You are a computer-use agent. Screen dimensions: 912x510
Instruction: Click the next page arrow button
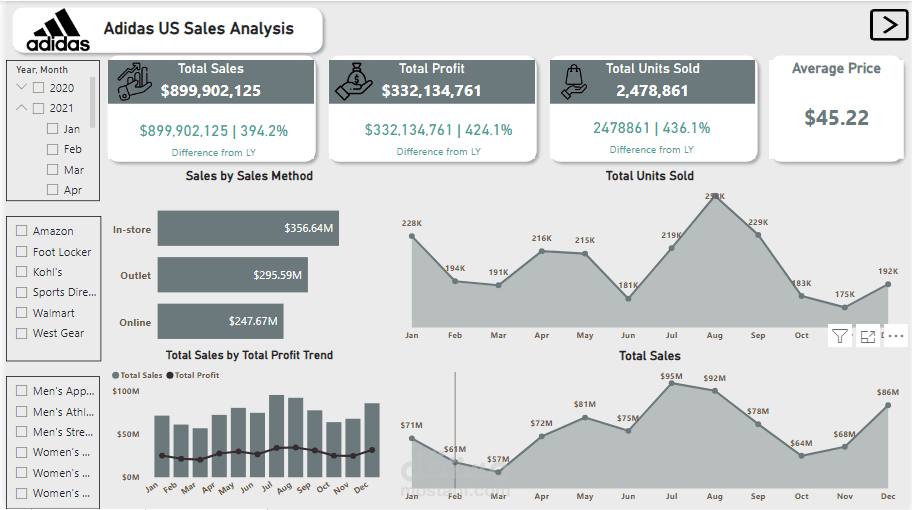click(889, 25)
